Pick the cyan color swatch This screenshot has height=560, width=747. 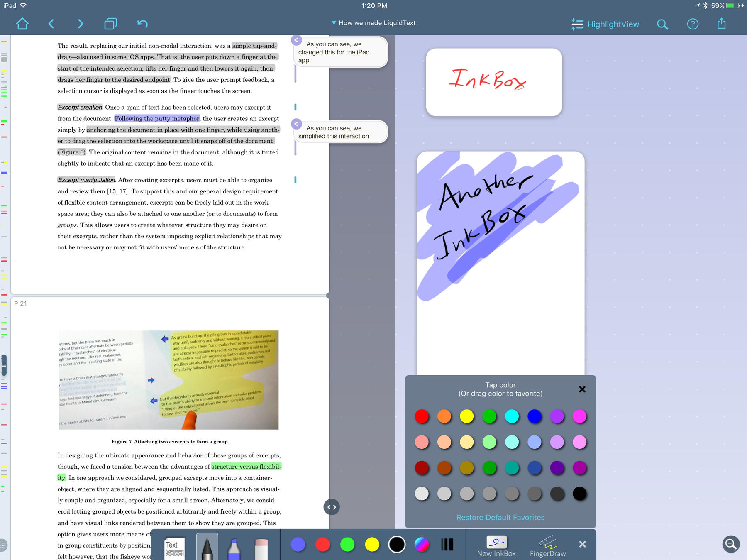tap(512, 416)
